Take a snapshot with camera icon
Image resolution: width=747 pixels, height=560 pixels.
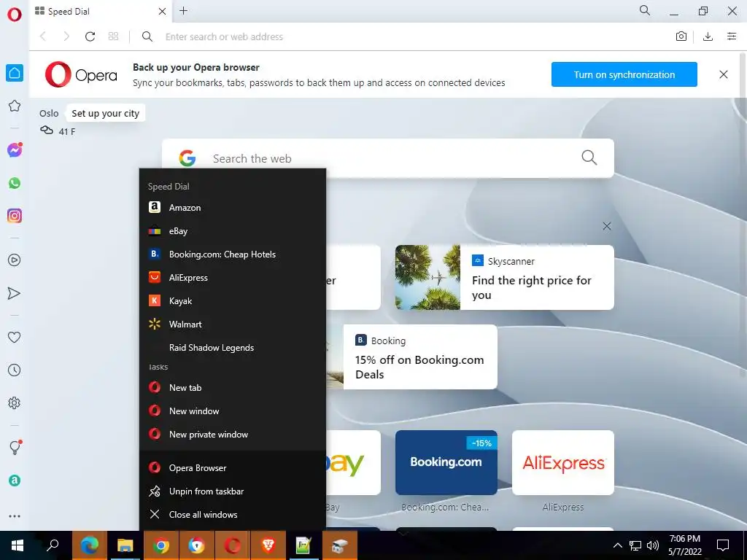tap(681, 36)
